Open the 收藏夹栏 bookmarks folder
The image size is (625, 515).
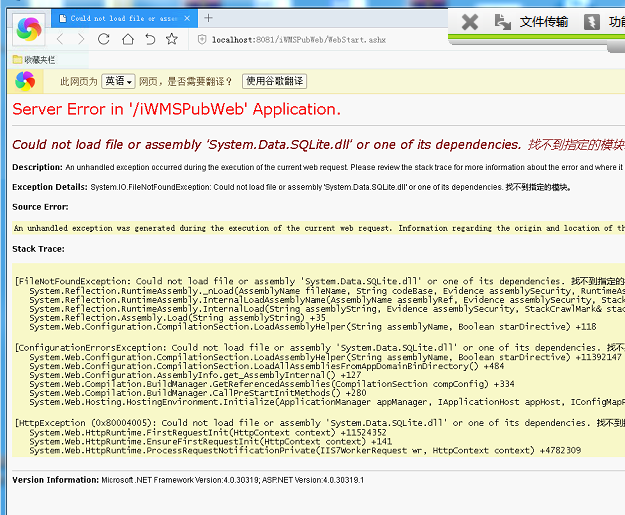pos(36,60)
